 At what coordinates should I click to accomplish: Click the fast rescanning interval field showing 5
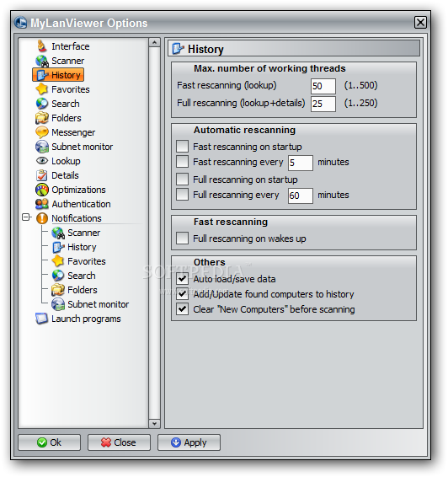click(301, 163)
